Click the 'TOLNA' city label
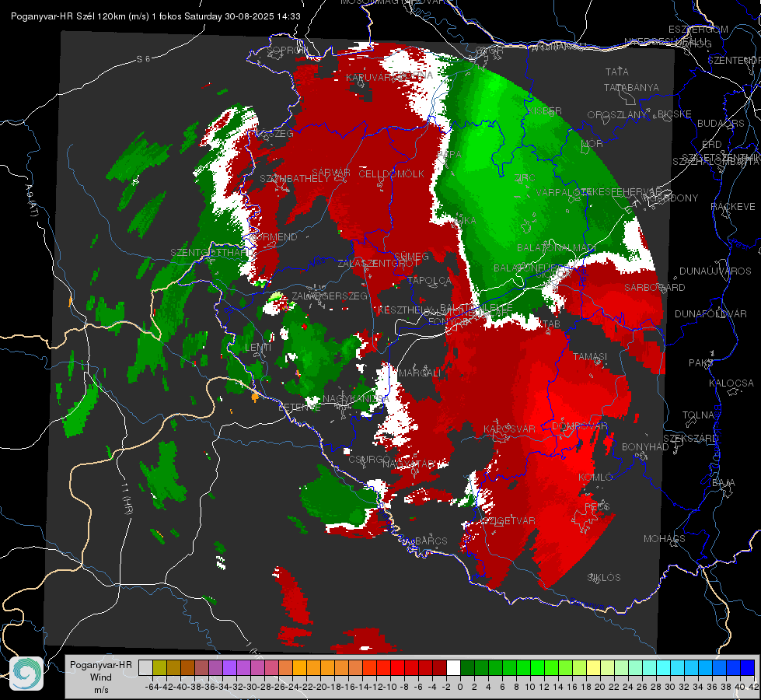The image size is (761, 700). pyautogui.click(x=698, y=415)
